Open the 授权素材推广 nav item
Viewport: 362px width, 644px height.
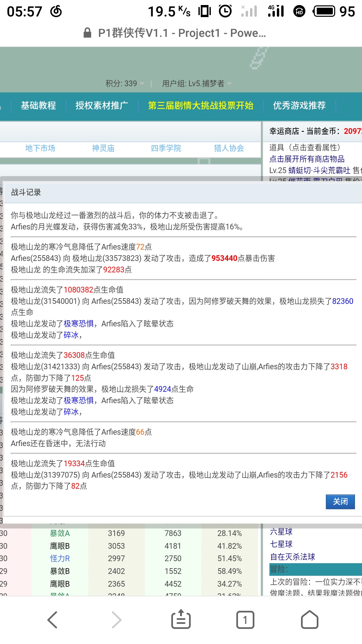(x=102, y=106)
